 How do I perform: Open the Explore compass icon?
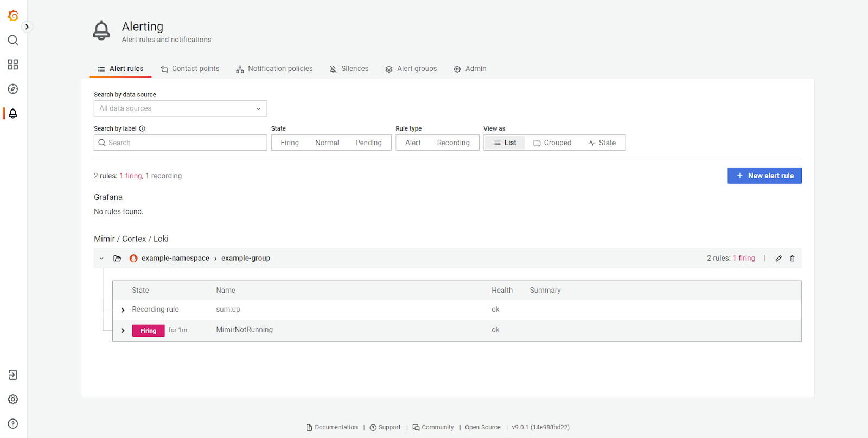13,89
